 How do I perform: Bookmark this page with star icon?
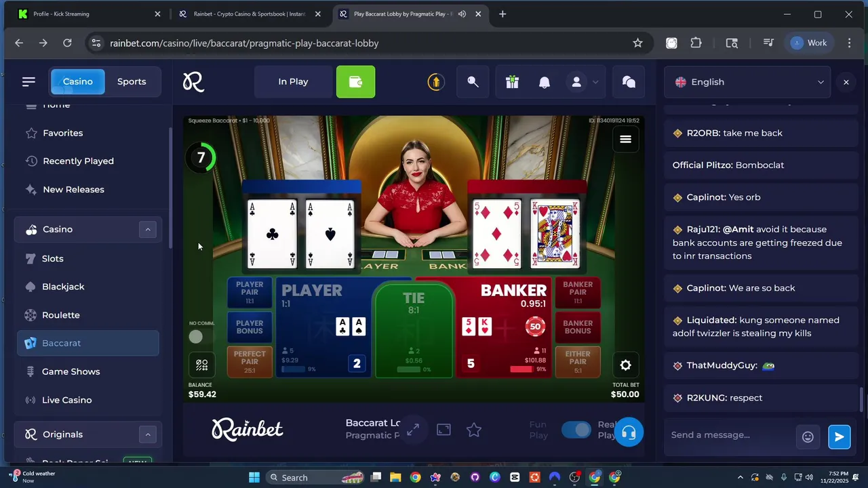tap(637, 43)
